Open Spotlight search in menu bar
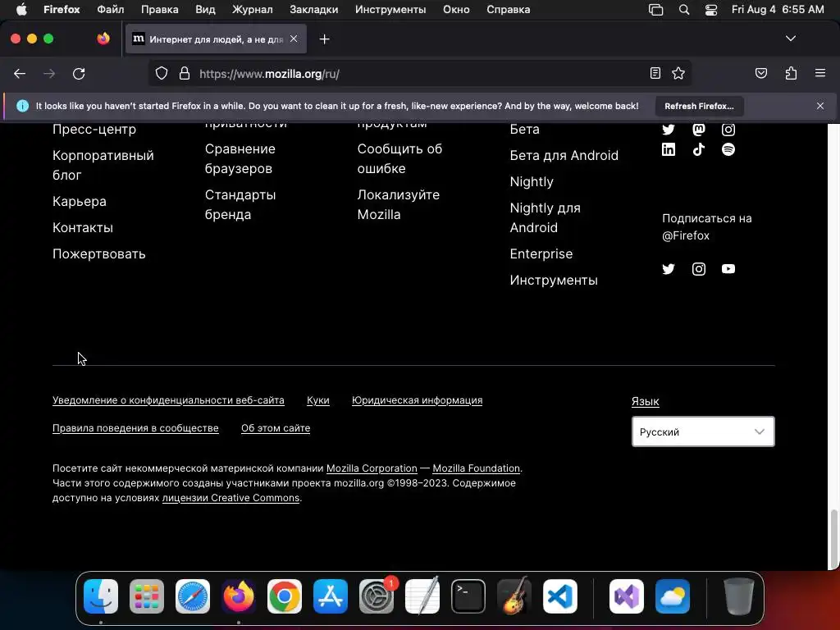The image size is (840, 630). [684, 10]
